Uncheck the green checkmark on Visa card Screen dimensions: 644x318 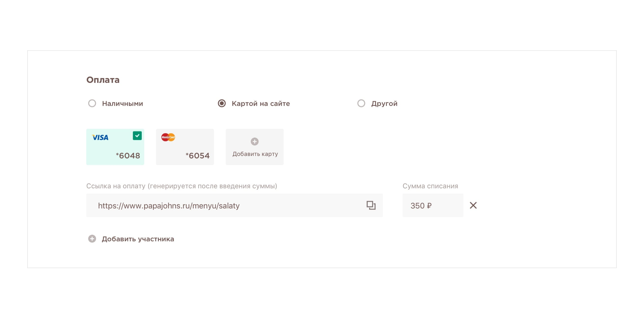click(137, 136)
